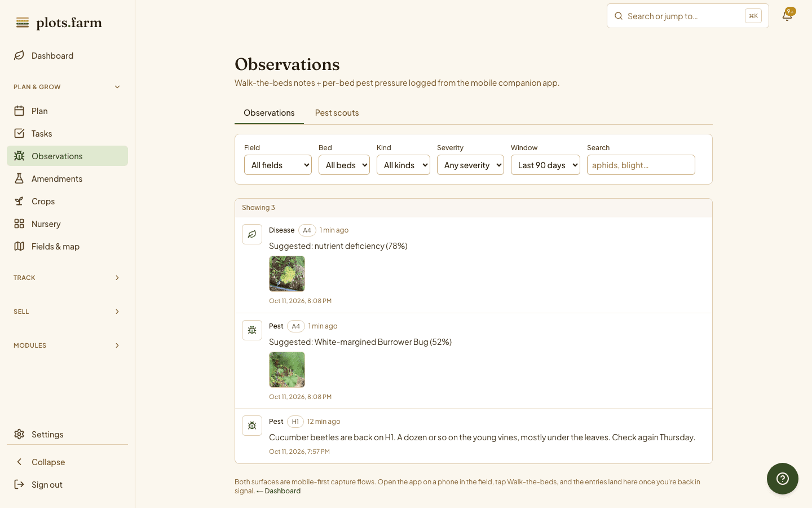Switch to the Pest scouts tab
The height and width of the screenshot is (508, 812).
coord(337,113)
